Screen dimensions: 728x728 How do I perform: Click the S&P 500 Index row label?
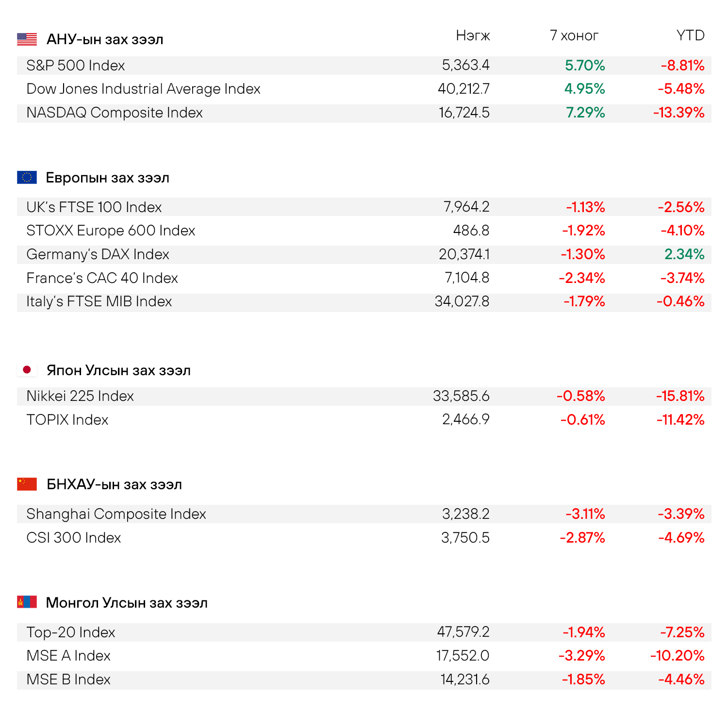[x=76, y=66]
